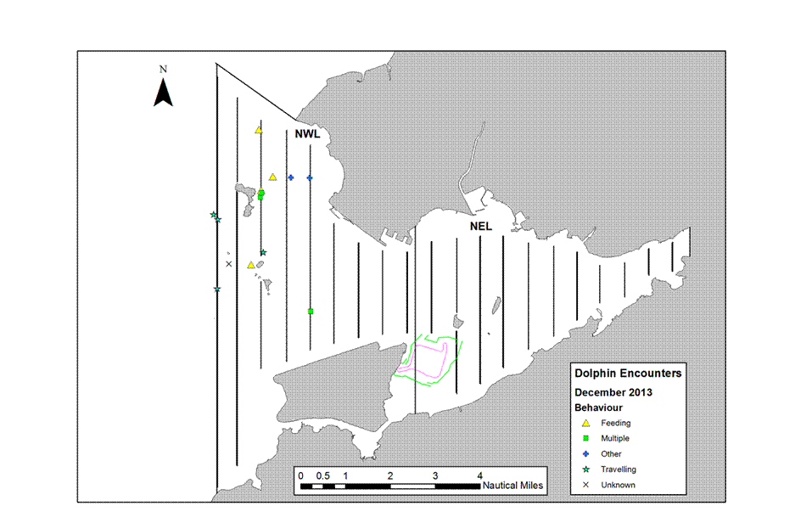Viewport: 812px width, 517px height.
Task: Click the NEL area label
Action: [481, 227]
